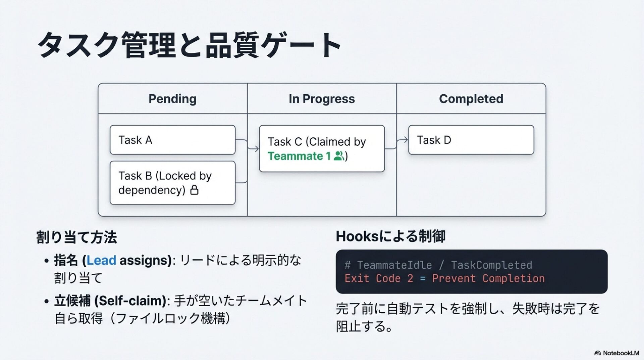Open the Task B locked card
Viewport: 644px width, 360px height.
[172, 183]
